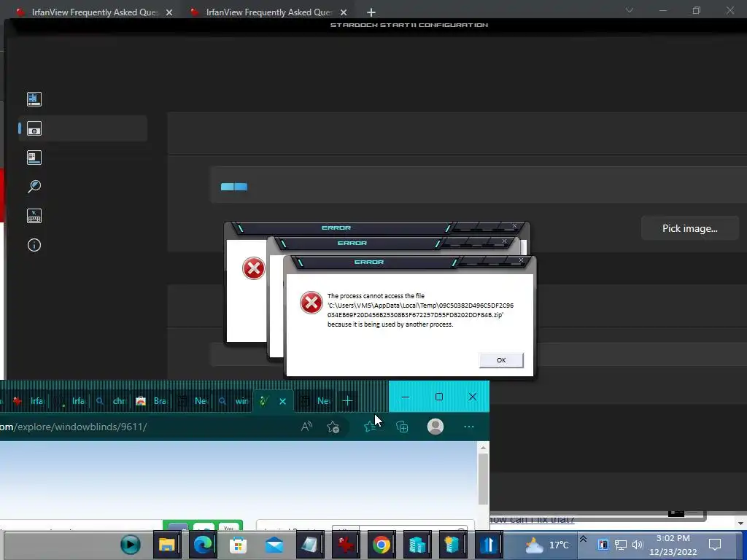Switch to second Irfa tab in Edge

point(71,401)
